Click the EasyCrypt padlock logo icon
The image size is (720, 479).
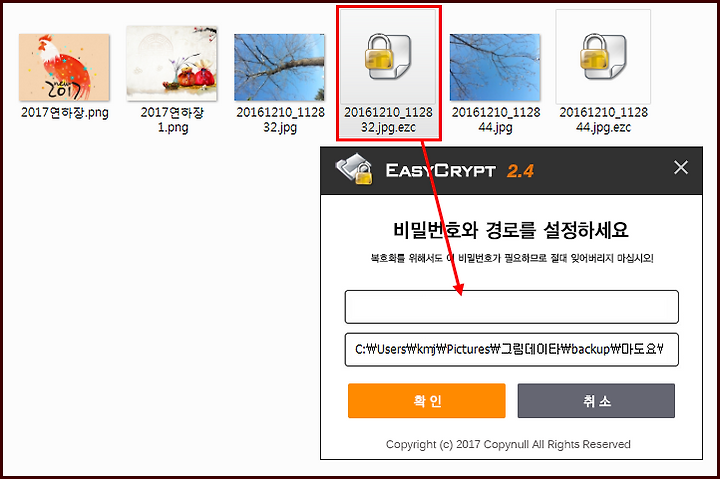click(x=354, y=169)
